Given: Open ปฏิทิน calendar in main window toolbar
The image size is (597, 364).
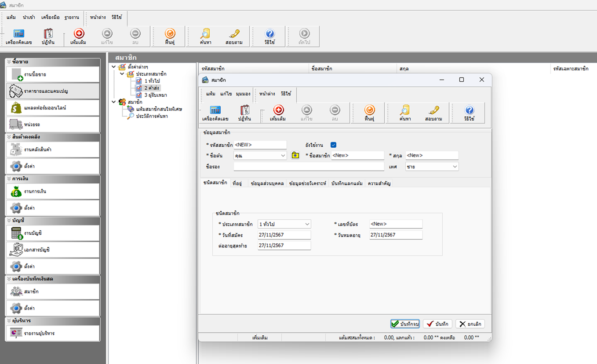Looking at the screenshot, I should (x=48, y=36).
